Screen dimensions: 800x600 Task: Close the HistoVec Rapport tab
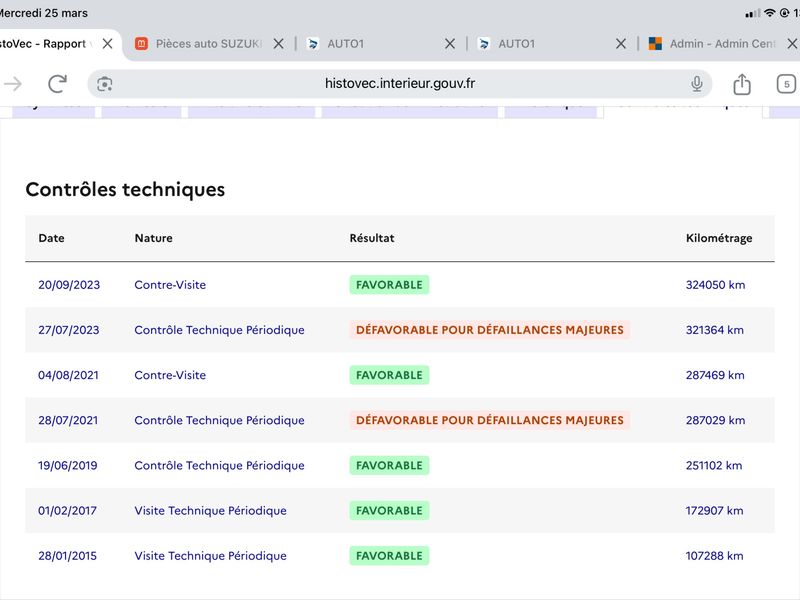coord(107,44)
